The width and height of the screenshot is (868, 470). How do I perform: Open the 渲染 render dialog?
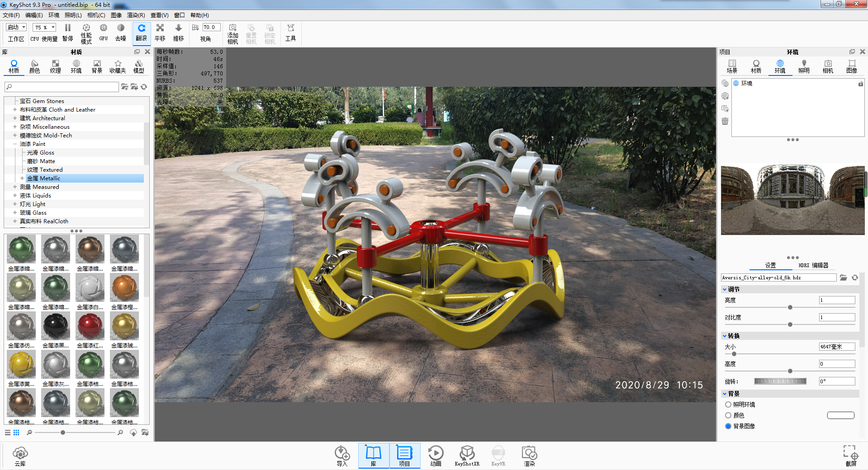[x=529, y=456]
